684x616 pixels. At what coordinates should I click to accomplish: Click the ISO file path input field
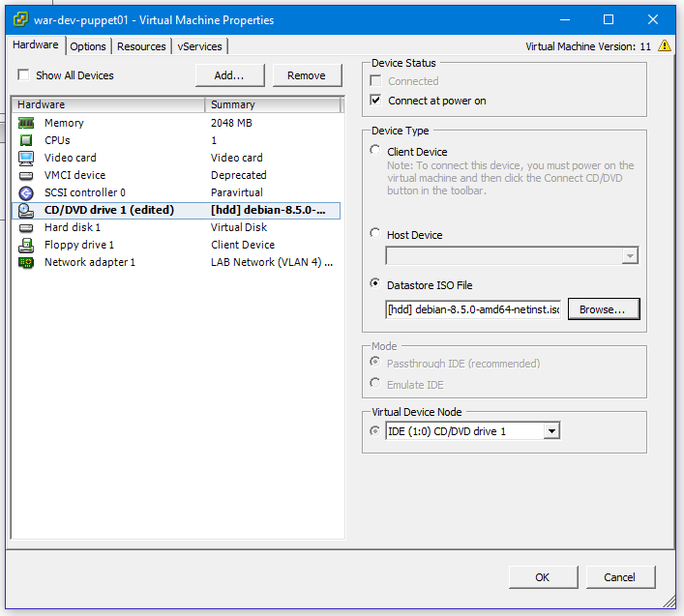coord(473,309)
